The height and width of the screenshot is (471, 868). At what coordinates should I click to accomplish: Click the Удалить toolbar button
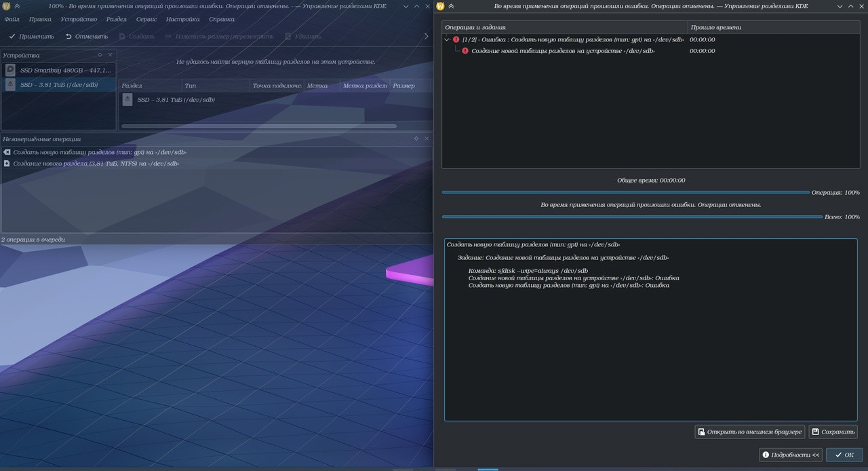coord(303,36)
